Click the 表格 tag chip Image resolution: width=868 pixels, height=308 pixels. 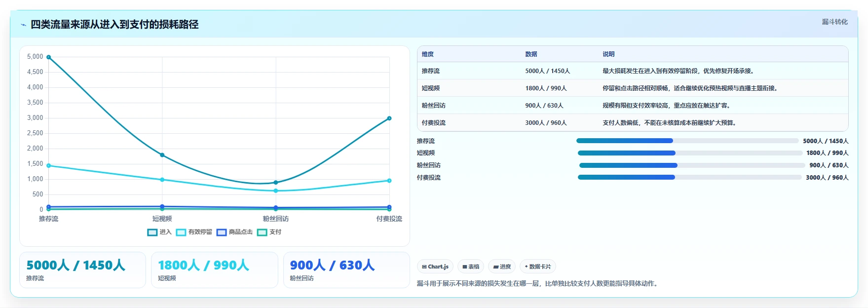tap(471, 267)
